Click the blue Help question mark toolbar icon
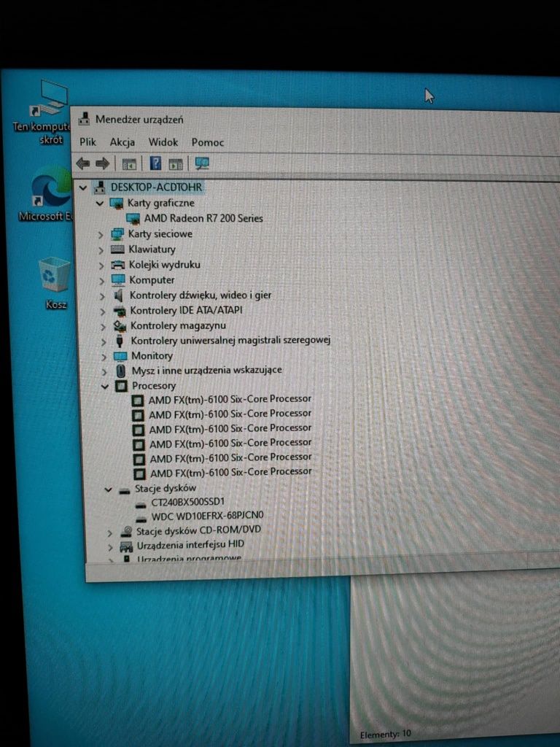This screenshot has width=560, height=747. click(x=155, y=163)
